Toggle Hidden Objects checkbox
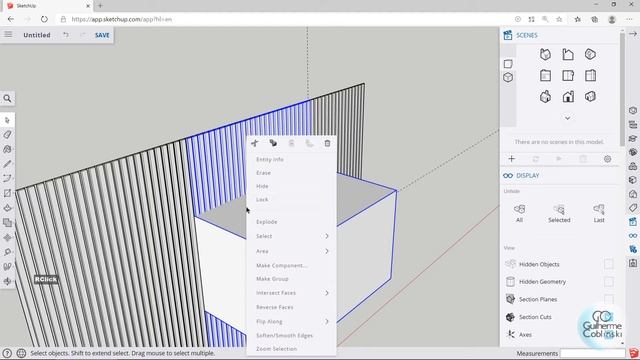This screenshot has height=360, width=640. pos(608,264)
